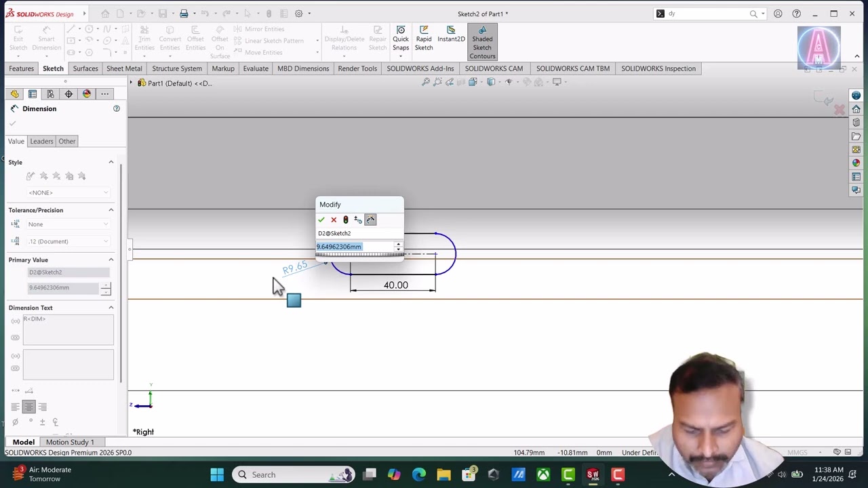Cancel the Modify dialog with red X
The width and height of the screenshot is (868, 488).
click(x=334, y=220)
